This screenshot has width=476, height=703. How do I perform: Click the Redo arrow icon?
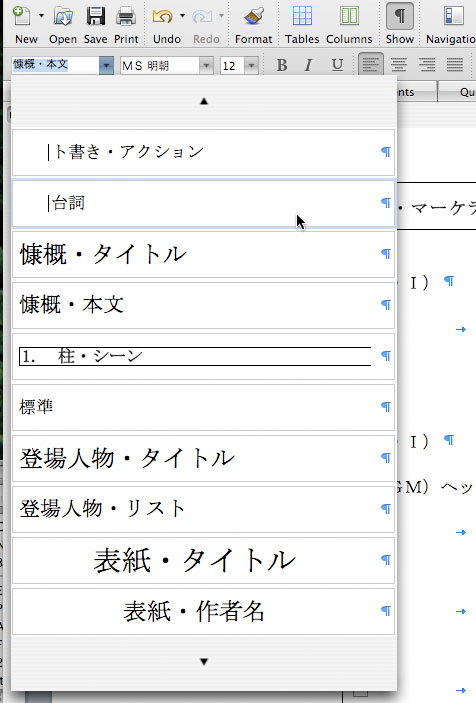[202, 16]
